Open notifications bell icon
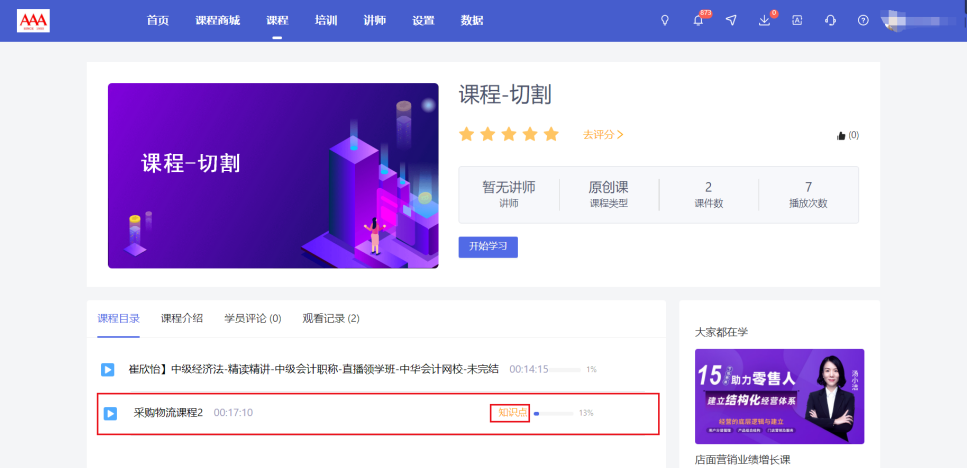This screenshot has height=468, width=967. point(698,20)
